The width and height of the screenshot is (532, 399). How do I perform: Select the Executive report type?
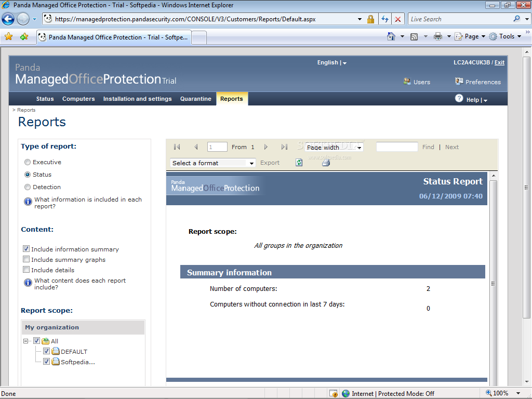[28, 162]
